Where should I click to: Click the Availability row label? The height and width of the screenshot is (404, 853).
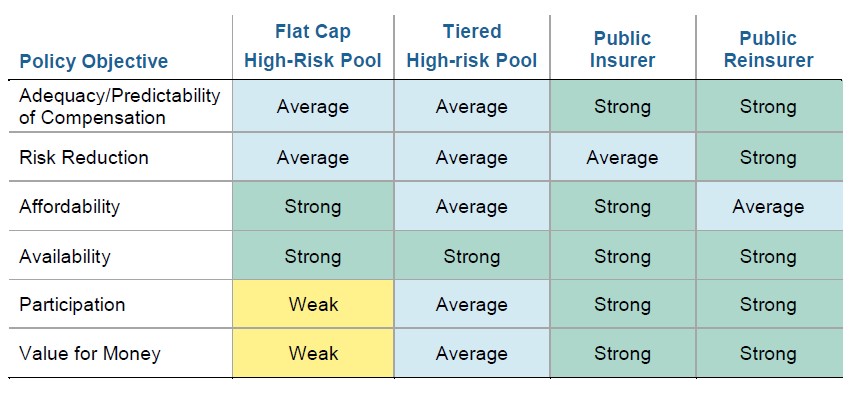65,256
